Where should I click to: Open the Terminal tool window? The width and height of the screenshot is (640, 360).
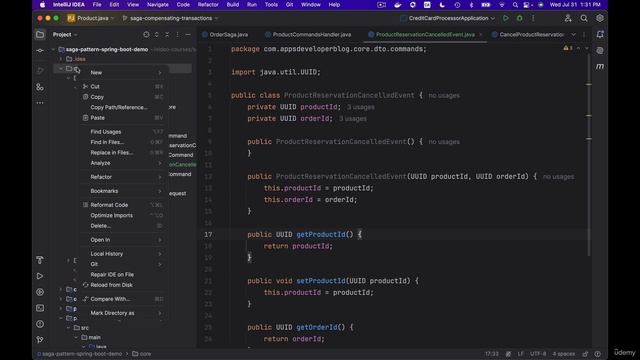pos(40,308)
